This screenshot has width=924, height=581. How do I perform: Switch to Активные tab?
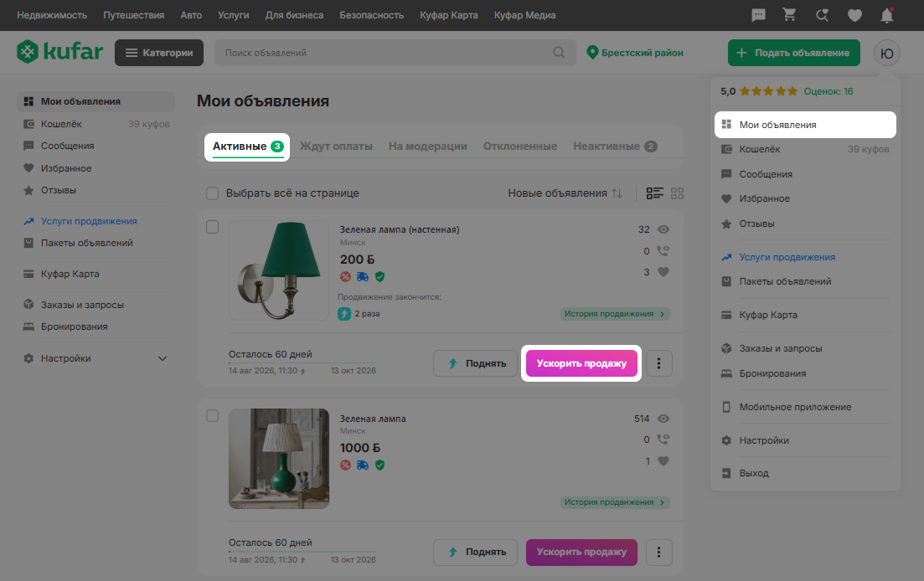coord(247,147)
